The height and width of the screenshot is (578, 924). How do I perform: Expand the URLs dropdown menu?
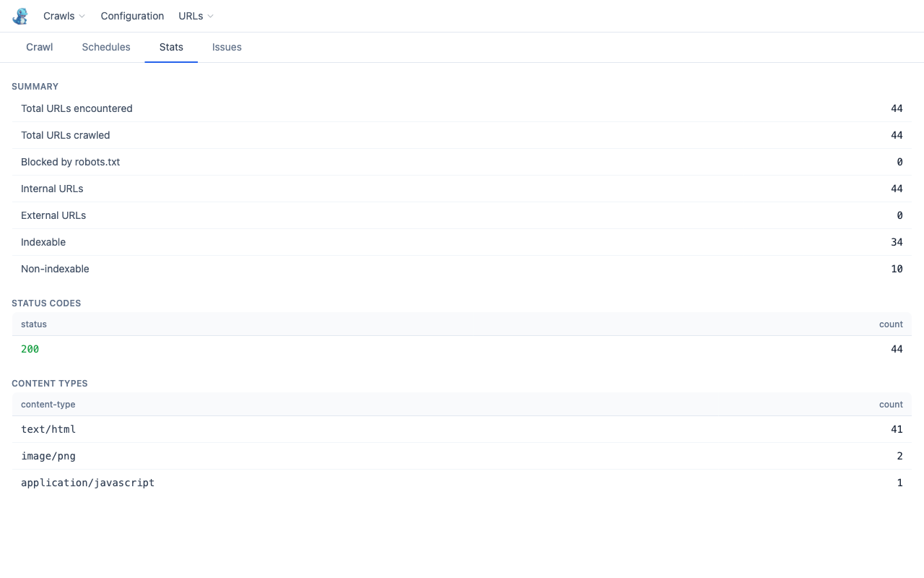196,16
